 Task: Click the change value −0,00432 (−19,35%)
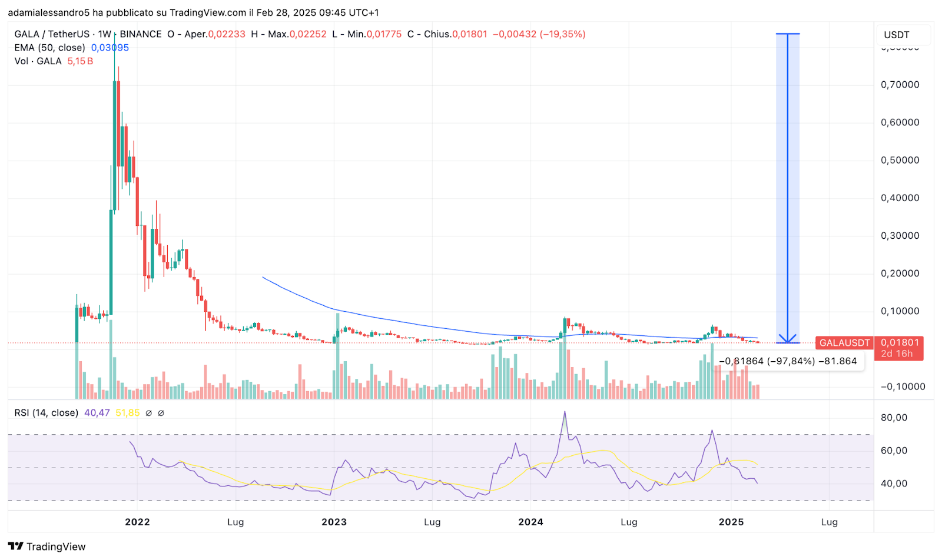[539, 34]
